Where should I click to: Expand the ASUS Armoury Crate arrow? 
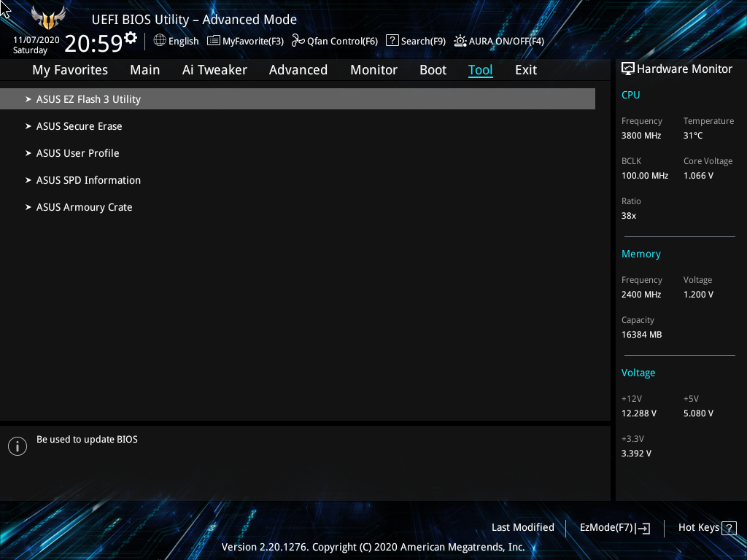tap(28, 207)
